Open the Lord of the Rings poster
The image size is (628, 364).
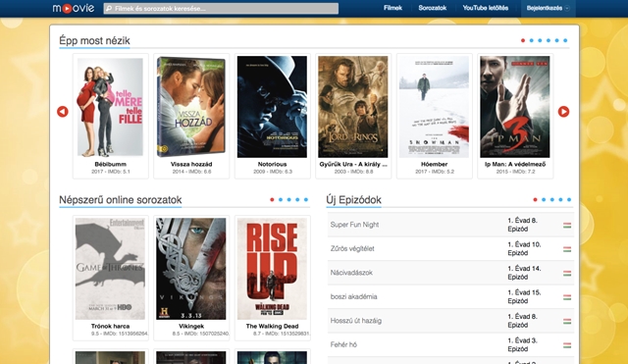pyautogui.click(x=353, y=107)
